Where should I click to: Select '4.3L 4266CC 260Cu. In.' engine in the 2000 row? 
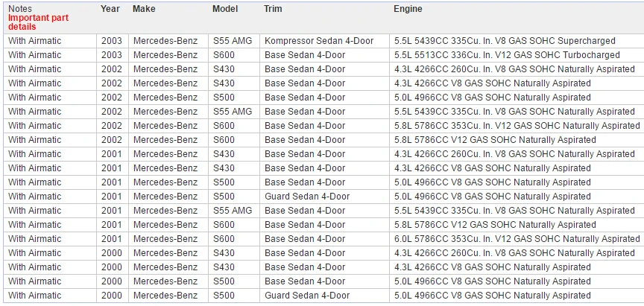[514, 253]
